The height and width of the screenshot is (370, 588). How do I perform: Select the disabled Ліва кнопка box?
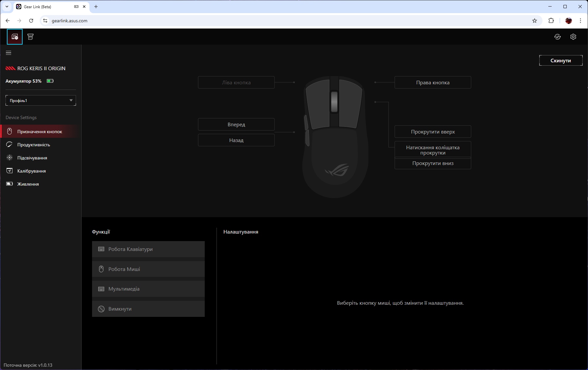236,83
